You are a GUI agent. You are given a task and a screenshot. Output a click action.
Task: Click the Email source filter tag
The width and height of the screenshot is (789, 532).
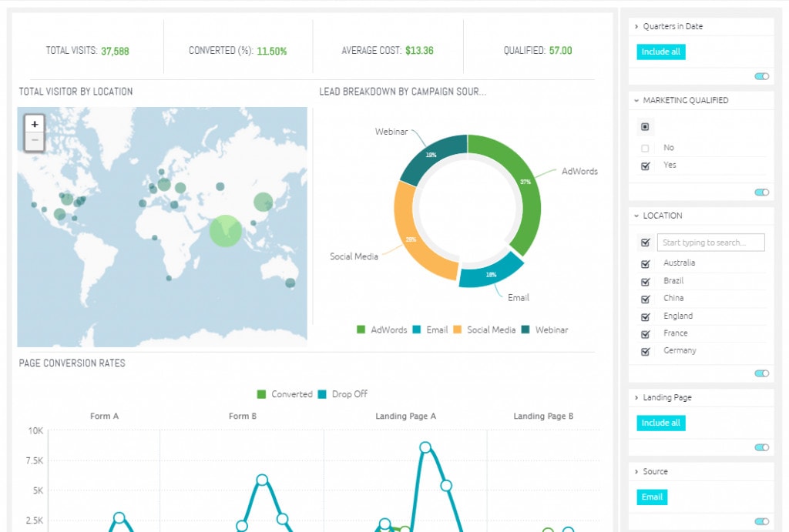point(652,497)
